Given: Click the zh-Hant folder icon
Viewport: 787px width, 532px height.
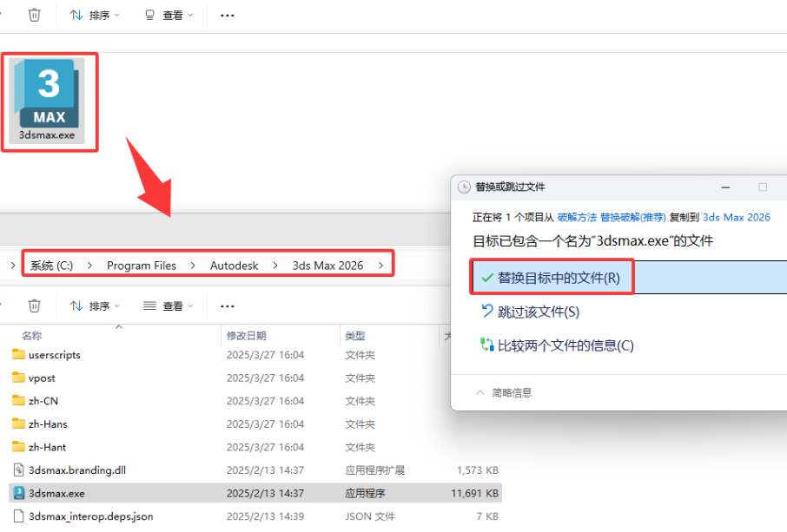Looking at the screenshot, I should pyautogui.click(x=19, y=447).
